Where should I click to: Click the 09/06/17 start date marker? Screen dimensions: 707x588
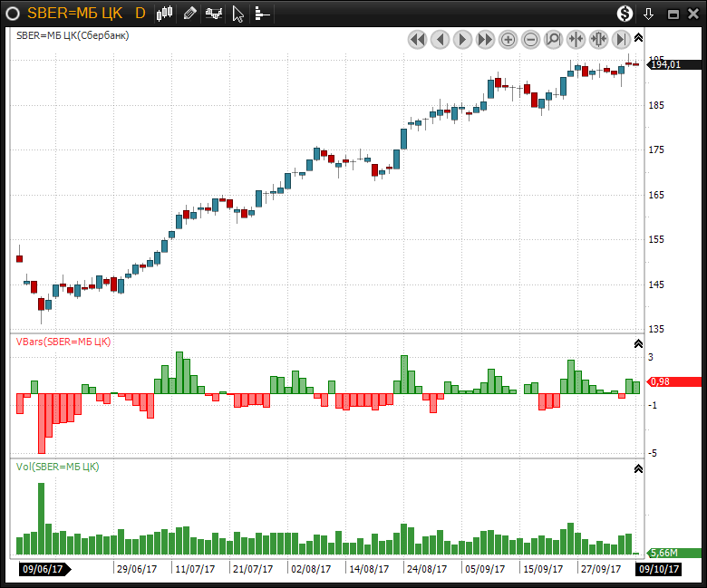[x=43, y=569]
